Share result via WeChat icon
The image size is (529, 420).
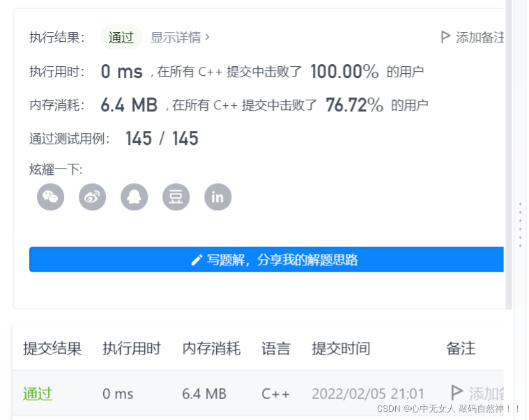tap(51, 197)
